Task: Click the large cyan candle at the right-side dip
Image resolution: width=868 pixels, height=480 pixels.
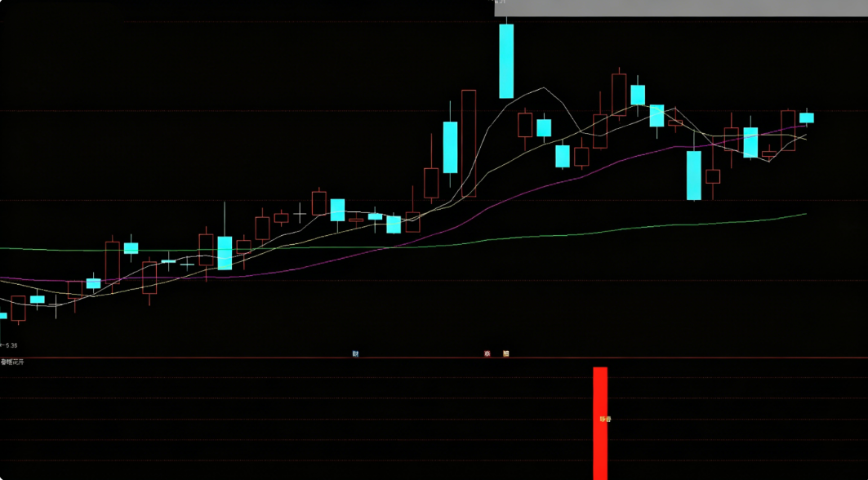Action: [694, 175]
